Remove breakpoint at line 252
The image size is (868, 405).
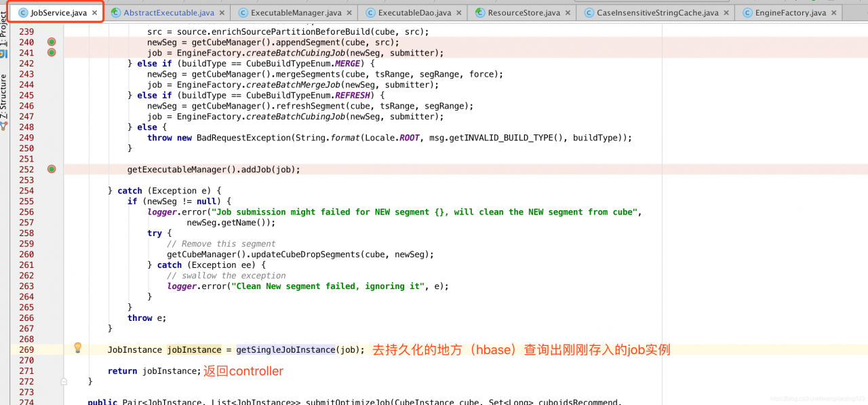52,169
